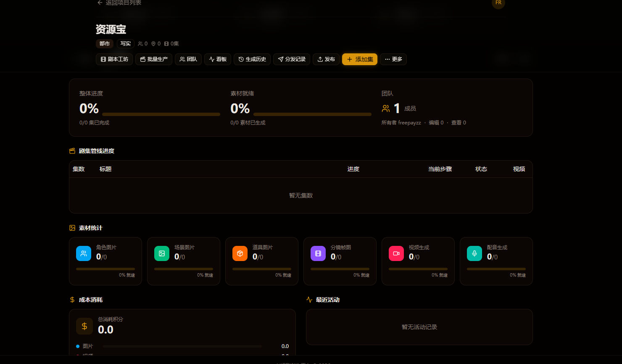Viewport: 622px width, 364px height.
Task: Click the 所有者 freepayzz text
Action: coord(401,123)
